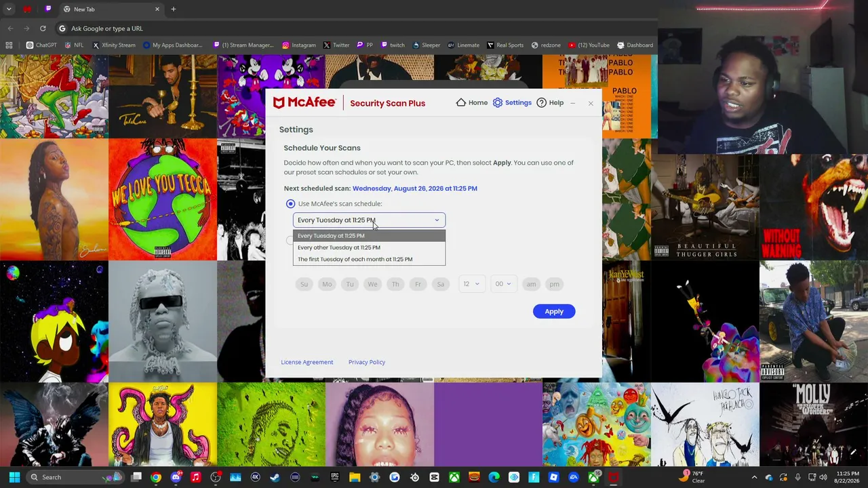Collapse the scan schedule dropdown box
The height and width of the screenshot is (488, 868).
369,220
